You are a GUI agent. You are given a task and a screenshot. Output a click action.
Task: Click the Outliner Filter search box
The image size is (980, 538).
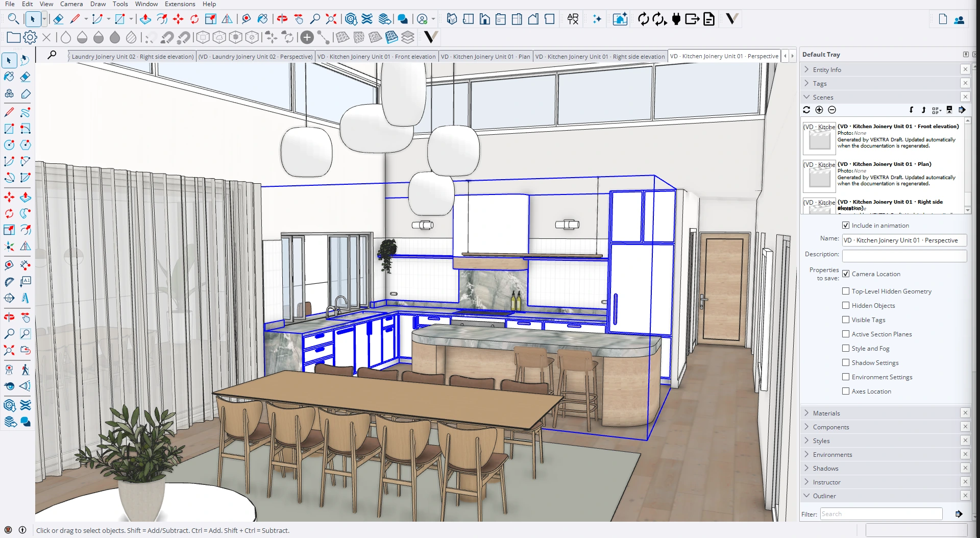click(x=881, y=514)
